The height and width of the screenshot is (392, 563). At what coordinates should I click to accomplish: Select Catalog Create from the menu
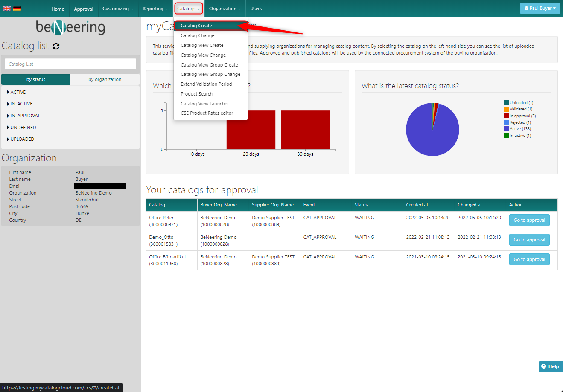pyautogui.click(x=196, y=26)
